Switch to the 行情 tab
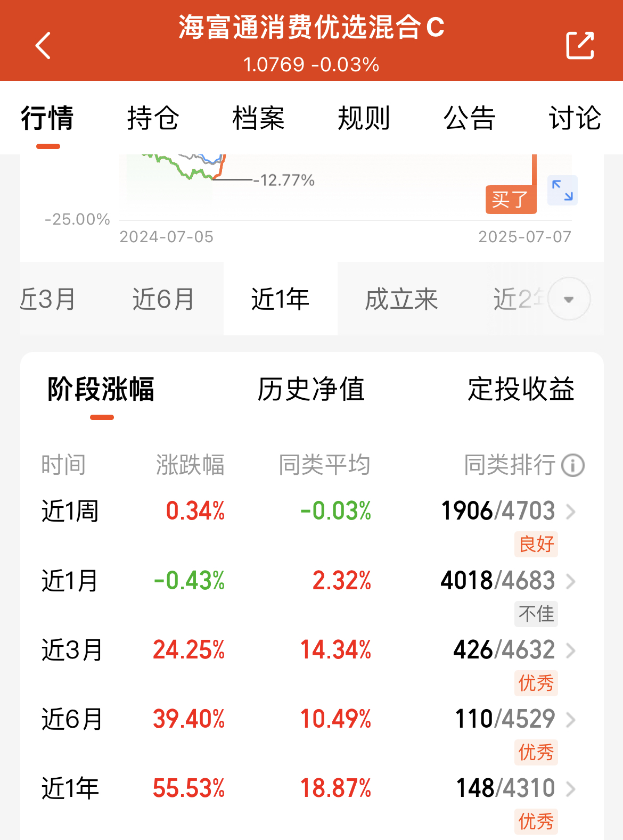The image size is (623, 840). tap(47, 118)
